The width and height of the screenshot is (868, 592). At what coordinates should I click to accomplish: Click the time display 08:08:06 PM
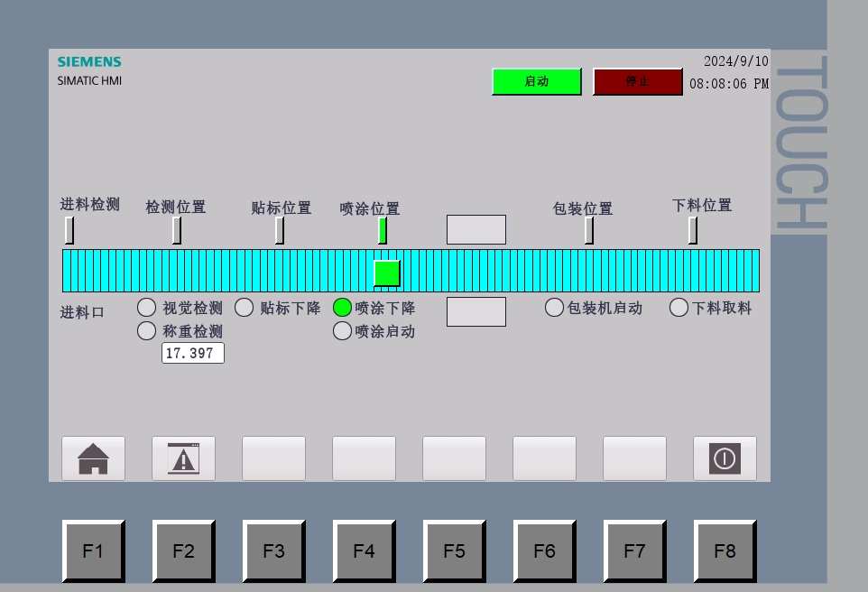click(729, 84)
